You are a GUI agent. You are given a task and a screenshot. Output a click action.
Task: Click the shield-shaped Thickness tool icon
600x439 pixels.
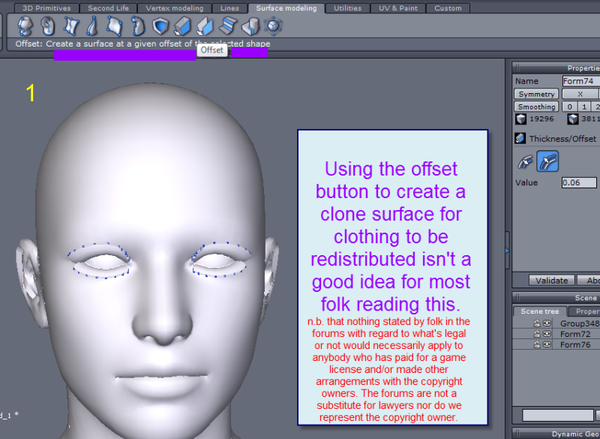160,26
